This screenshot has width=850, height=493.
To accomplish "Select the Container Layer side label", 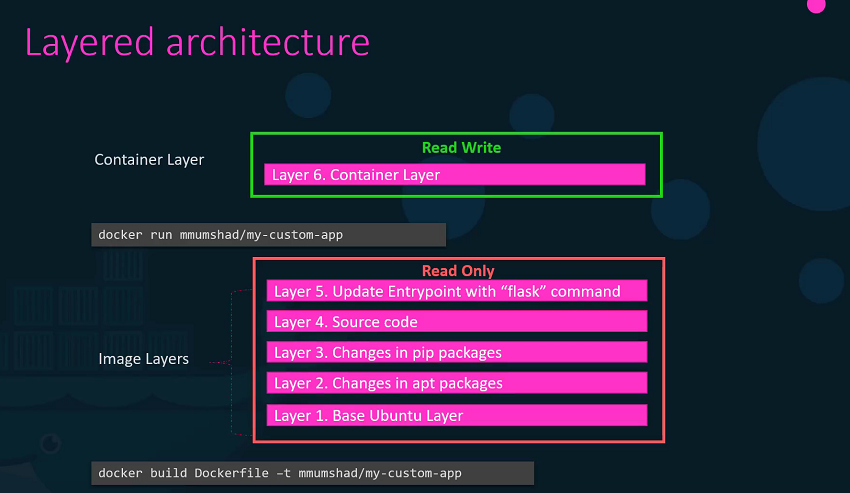I will [x=149, y=160].
